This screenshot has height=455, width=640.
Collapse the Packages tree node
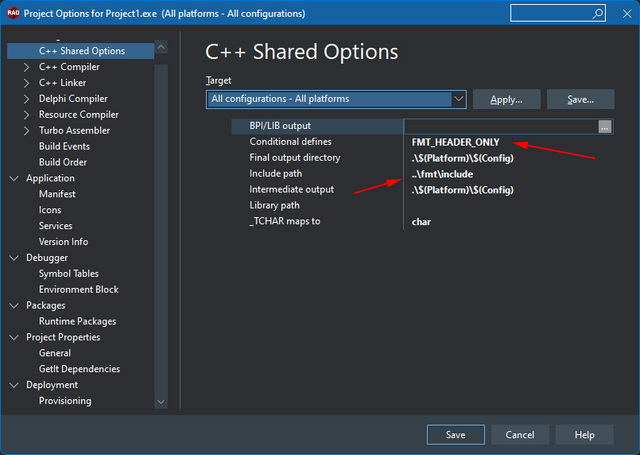(14, 306)
